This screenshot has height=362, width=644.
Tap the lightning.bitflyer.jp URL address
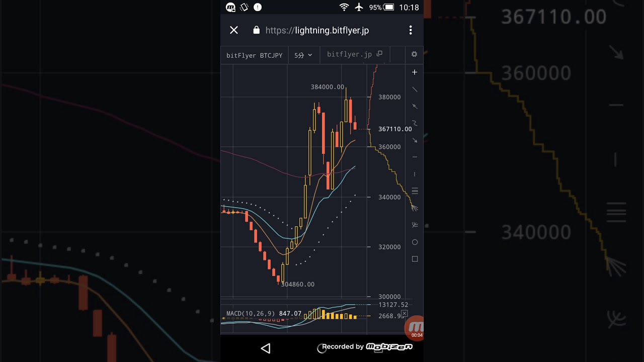tap(317, 30)
